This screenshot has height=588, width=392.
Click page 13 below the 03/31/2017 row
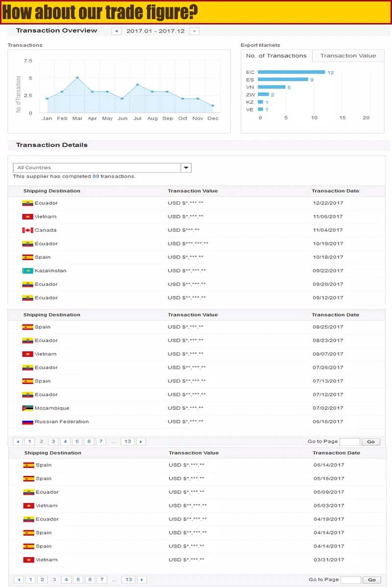[x=128, y=580]
